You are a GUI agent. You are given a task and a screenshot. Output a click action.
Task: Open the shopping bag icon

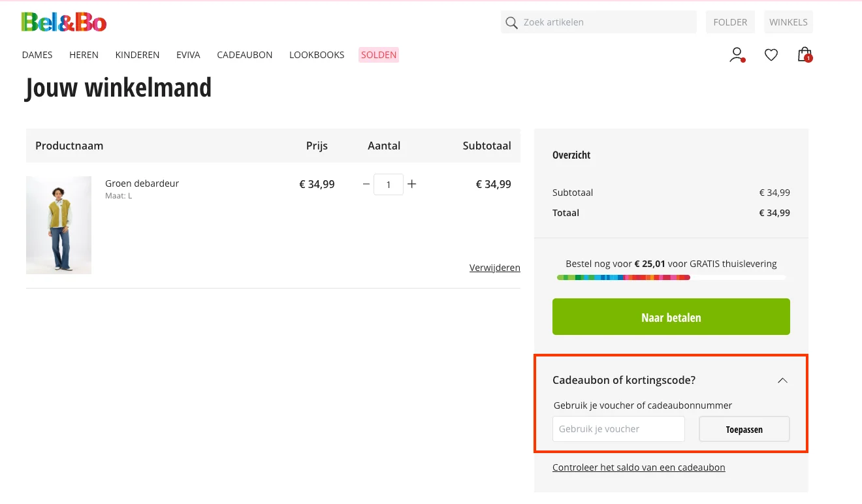[x=804, y=54]
